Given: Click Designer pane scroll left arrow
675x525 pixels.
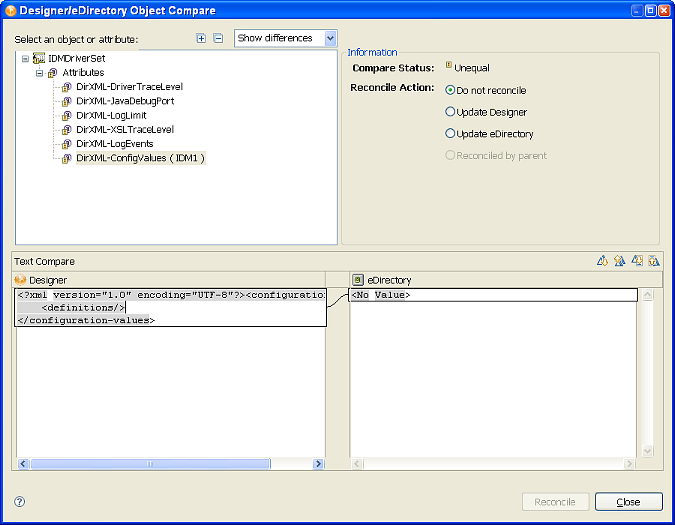Looking at the screenshot, I should point(23,463).
